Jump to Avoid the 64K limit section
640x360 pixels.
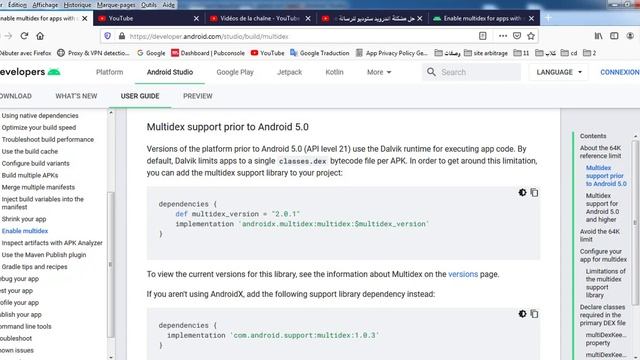pyautogui.click(x=600, y=235)
